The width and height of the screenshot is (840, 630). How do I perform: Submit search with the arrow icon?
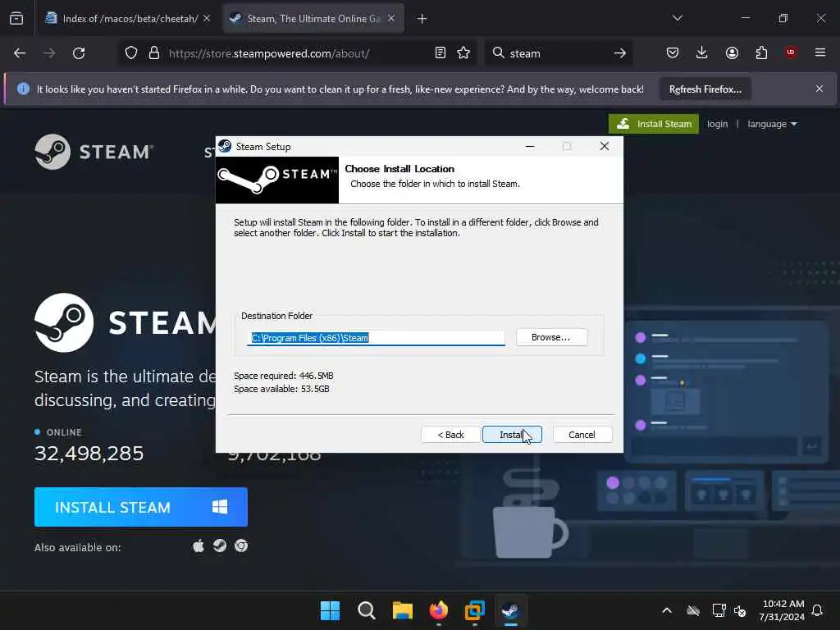click(x=620, y=53)
